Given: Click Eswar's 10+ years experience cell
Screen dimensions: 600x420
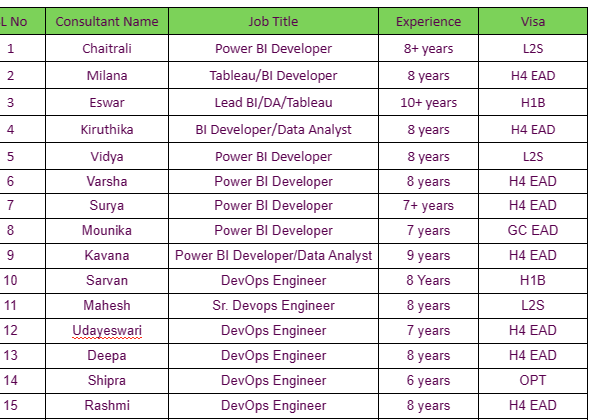Looking at the screenshot, I should (428, 102).
